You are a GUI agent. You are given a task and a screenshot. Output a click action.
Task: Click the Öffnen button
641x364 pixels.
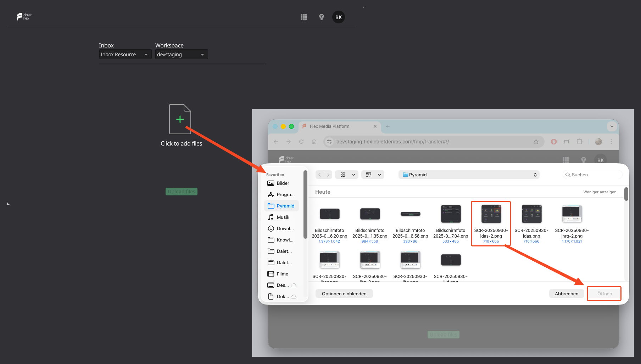tap(604, 294)
